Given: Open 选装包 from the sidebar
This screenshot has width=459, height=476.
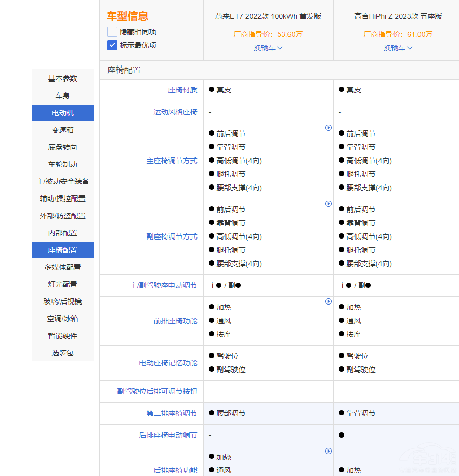Looking at the screenshot, I should click(x=63, y=353).
